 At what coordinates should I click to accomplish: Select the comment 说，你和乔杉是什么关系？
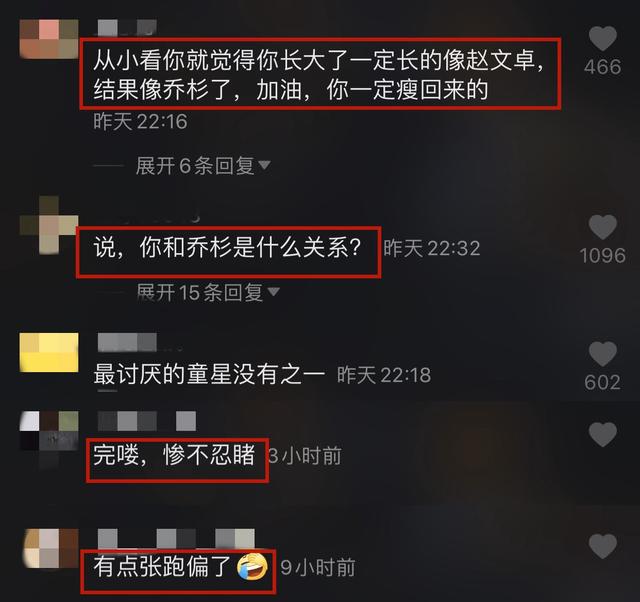click(227, 248)
